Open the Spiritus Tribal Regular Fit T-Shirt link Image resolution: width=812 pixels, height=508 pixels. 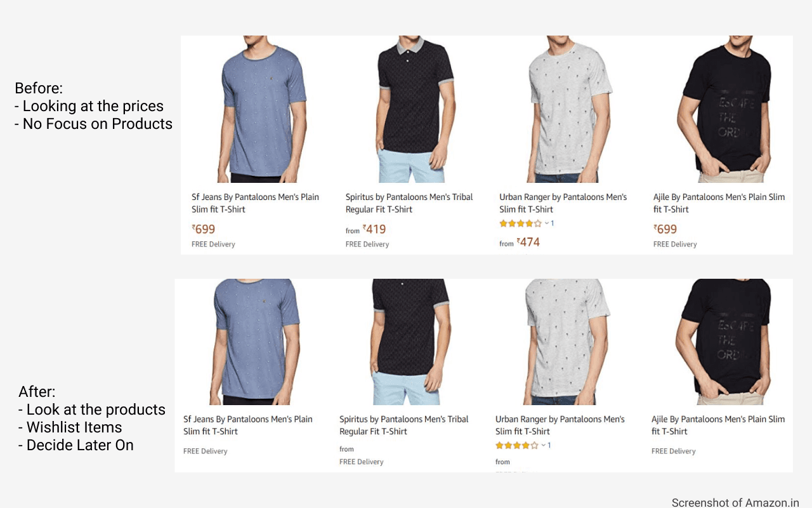409,203
